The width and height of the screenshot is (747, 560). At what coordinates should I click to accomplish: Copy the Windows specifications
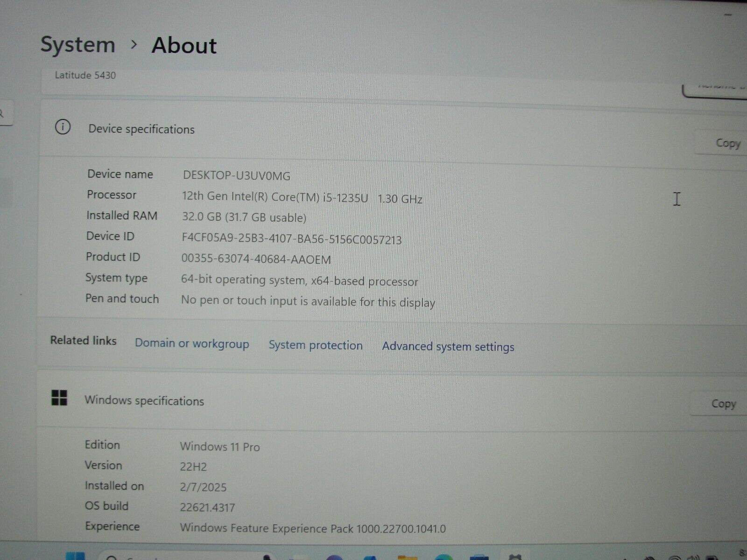723,404
